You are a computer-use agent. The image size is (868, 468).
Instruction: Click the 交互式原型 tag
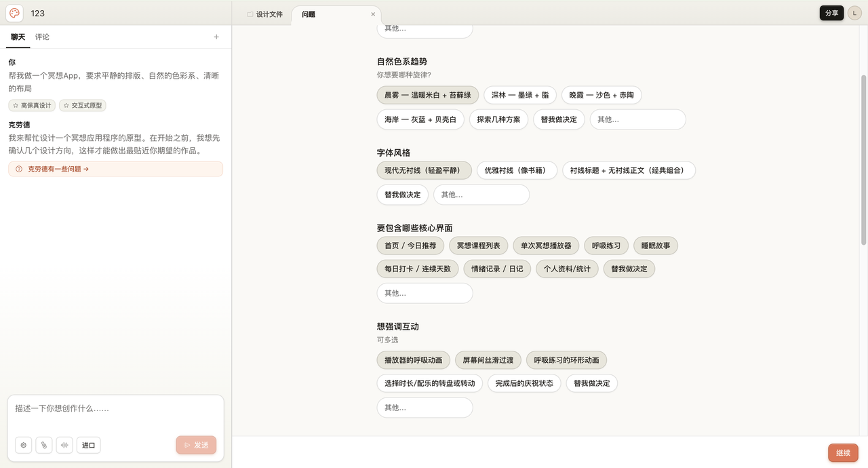[83, 105]
